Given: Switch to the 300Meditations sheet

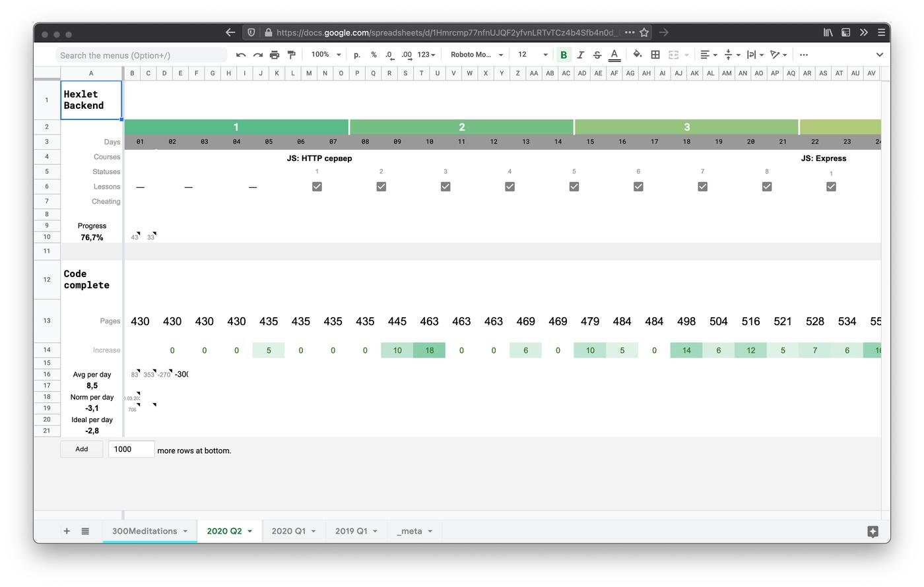Looking at the screenshot, I should [x=145, y=530].
